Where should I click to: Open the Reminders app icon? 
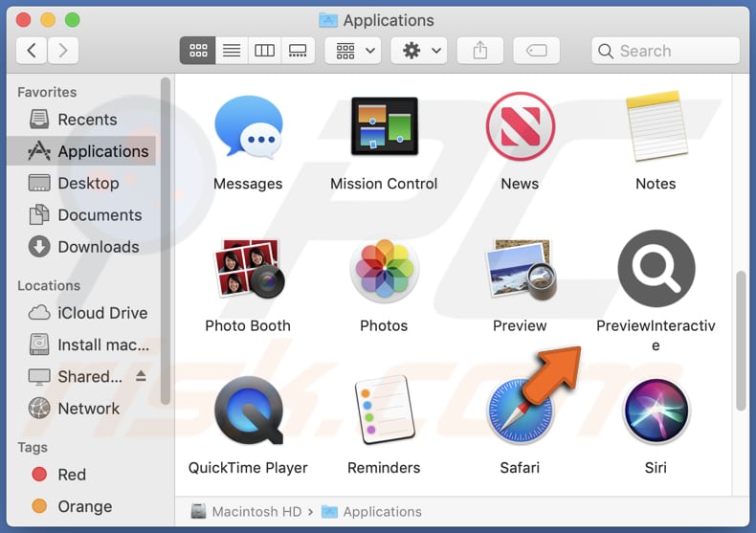point(385,411)
